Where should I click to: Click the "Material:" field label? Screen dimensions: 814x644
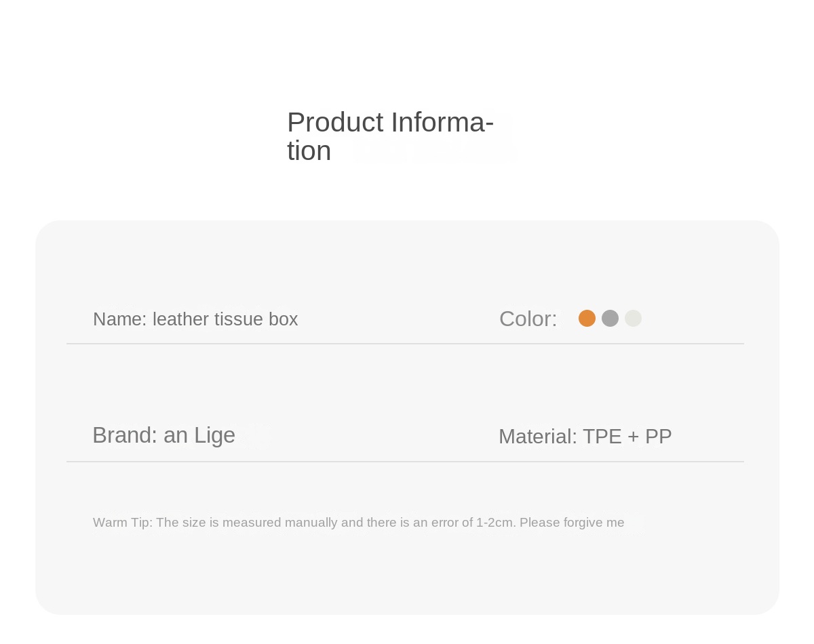click(537, 437)
